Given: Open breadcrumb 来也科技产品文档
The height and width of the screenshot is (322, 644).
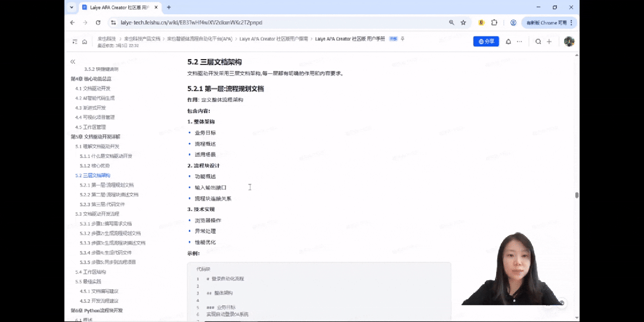Looking at the screenshot, I should click(142, 39).
